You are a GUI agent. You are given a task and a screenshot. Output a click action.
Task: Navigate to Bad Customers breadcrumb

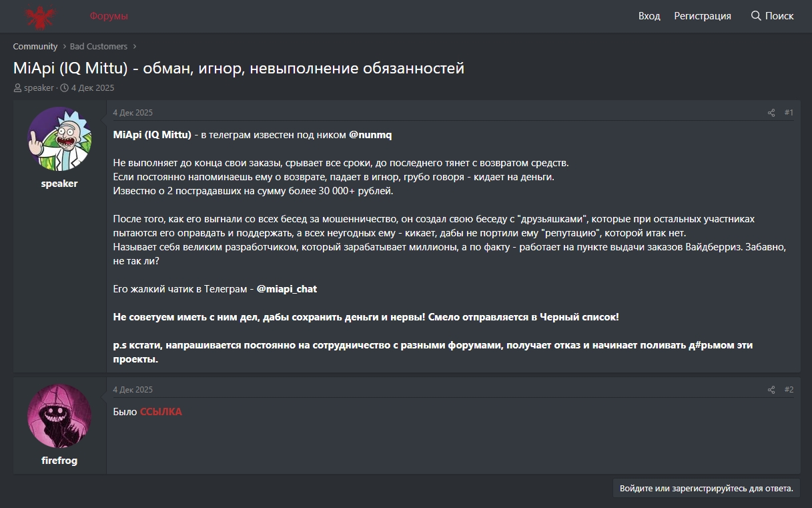(x=99, y=47)
